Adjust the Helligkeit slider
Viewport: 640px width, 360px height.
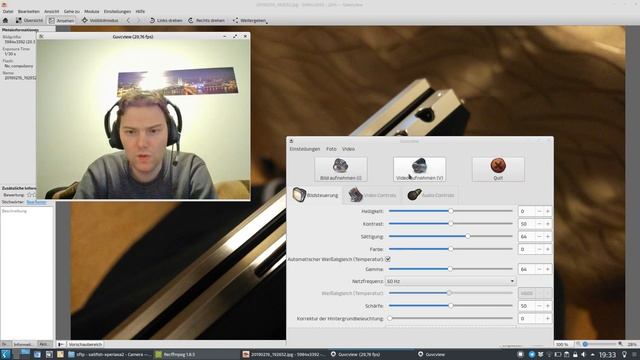tap(451, 211)
